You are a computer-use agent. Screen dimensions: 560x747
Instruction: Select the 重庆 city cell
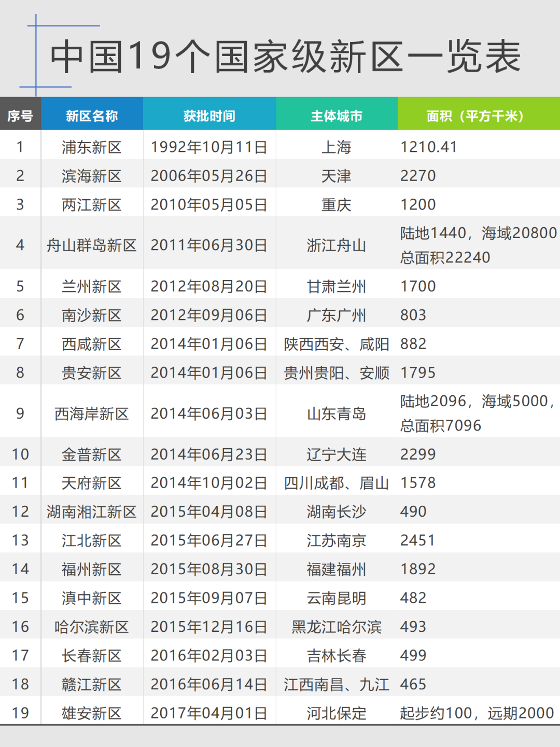click(x=337, y=205)
